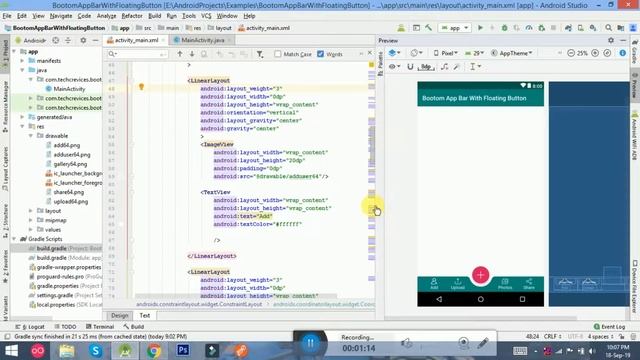
Task: Click the view options eye icon
Action: [394, 67]
